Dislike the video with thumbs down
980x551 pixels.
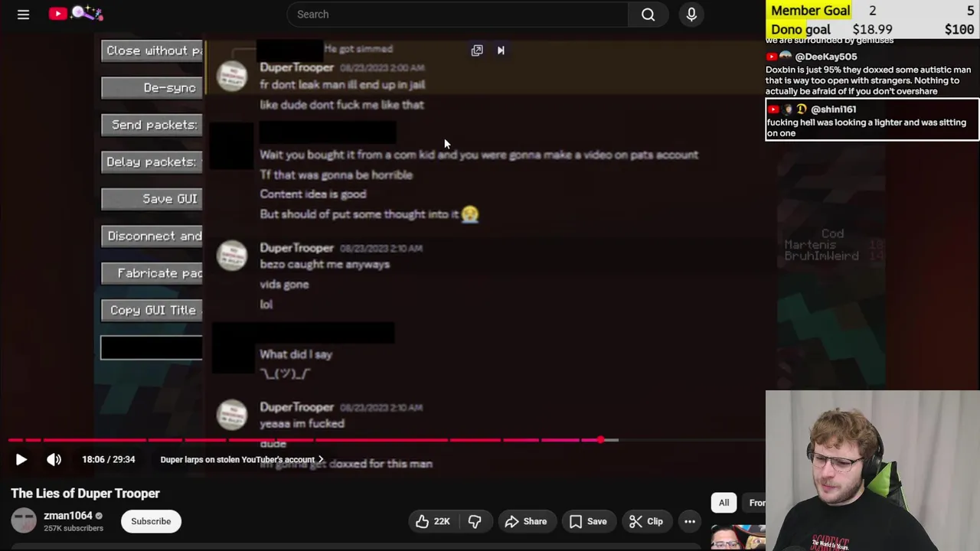475,521
